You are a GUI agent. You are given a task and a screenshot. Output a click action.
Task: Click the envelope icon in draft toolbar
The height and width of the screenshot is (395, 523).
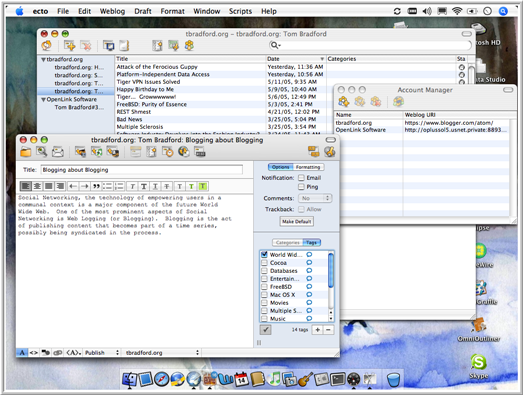[58, 152]
